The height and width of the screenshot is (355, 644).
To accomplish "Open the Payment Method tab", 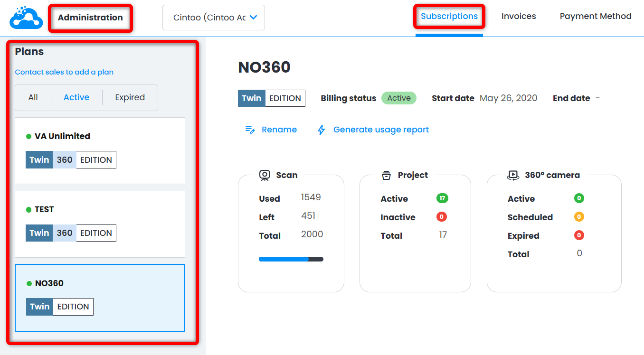I will coord(596,16).
